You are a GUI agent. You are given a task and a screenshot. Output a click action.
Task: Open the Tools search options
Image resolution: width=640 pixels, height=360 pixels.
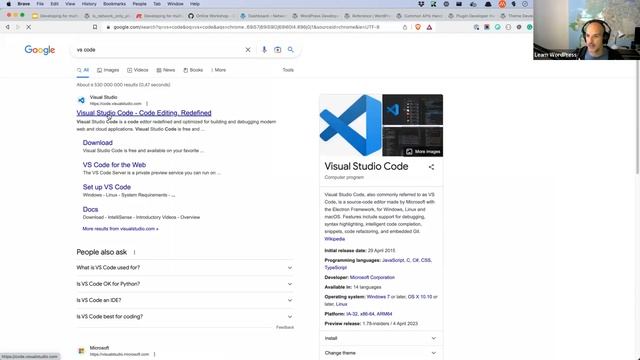(x=288, y=70)
